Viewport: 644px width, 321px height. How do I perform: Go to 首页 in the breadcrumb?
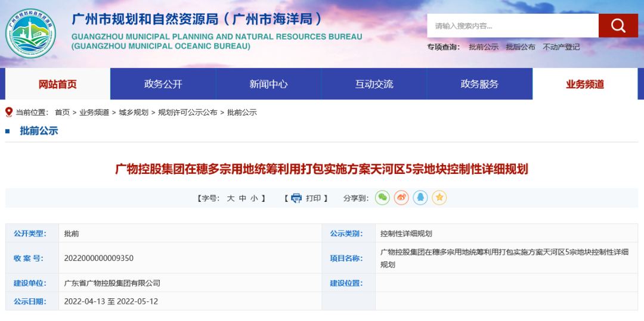tap(62, 113)
